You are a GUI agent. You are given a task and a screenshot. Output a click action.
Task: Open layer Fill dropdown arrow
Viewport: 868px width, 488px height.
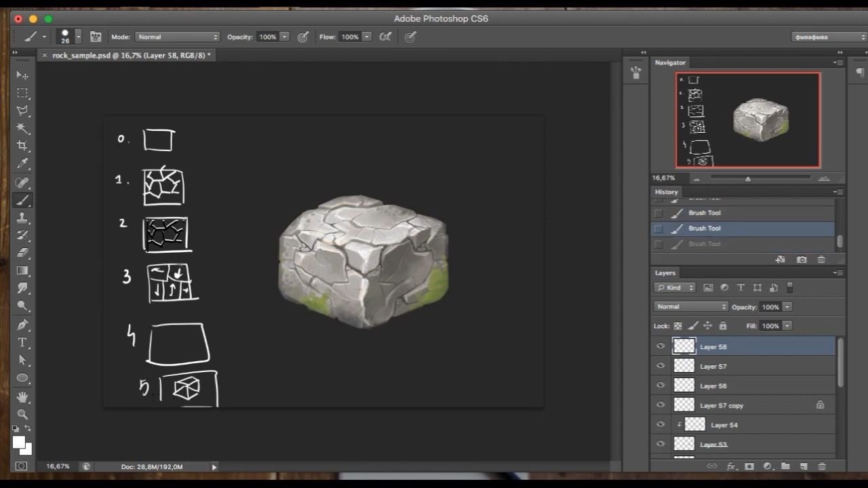point(787,326)
